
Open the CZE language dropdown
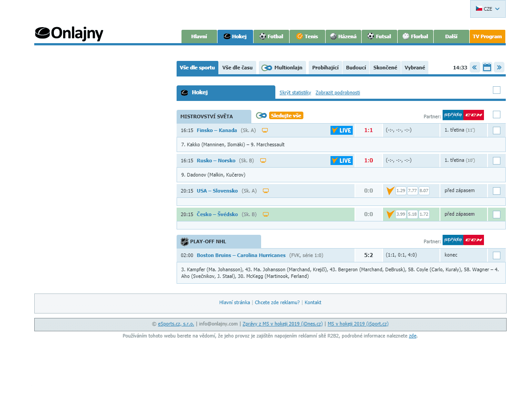coord(488,9)
